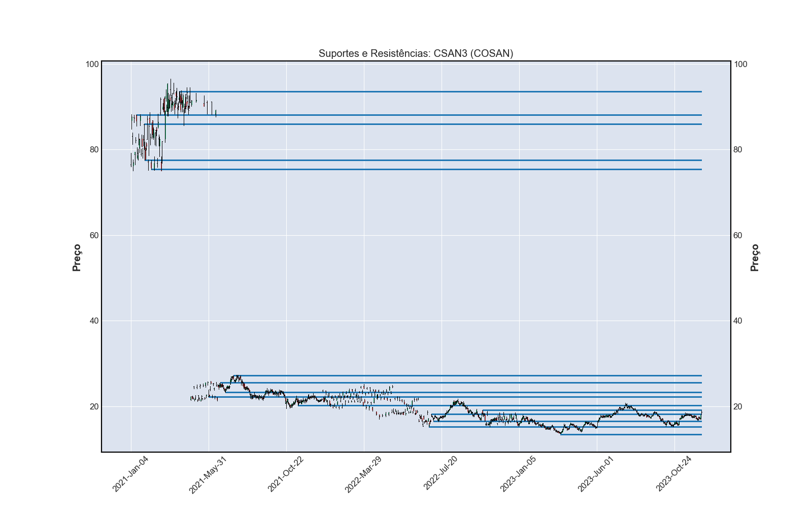Click the x-axis date label 2022-Mar-29

click(362, 474)
